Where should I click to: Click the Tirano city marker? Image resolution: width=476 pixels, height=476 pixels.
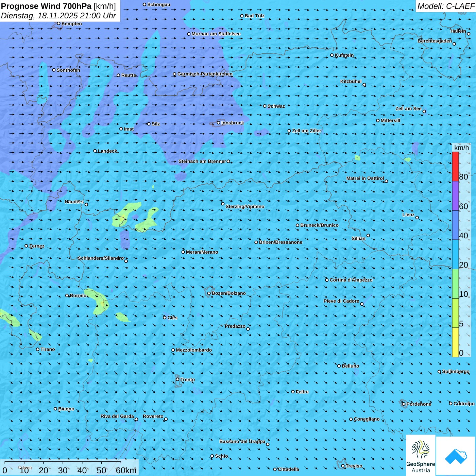tap(38, 349)
